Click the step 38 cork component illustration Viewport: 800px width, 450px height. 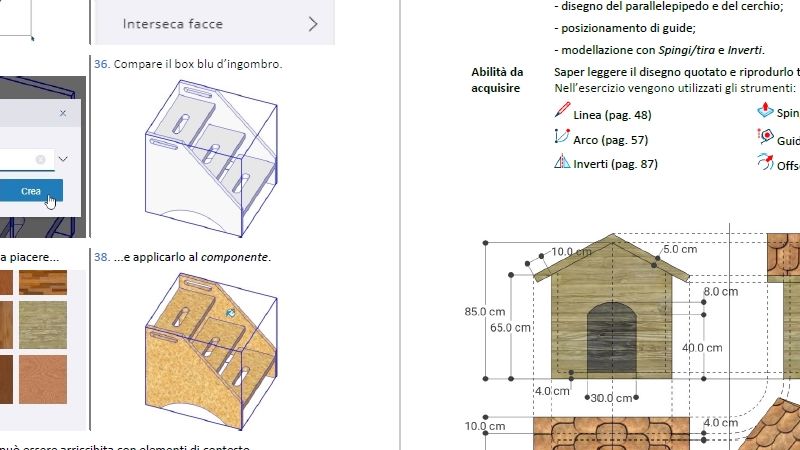coord(211,351)
